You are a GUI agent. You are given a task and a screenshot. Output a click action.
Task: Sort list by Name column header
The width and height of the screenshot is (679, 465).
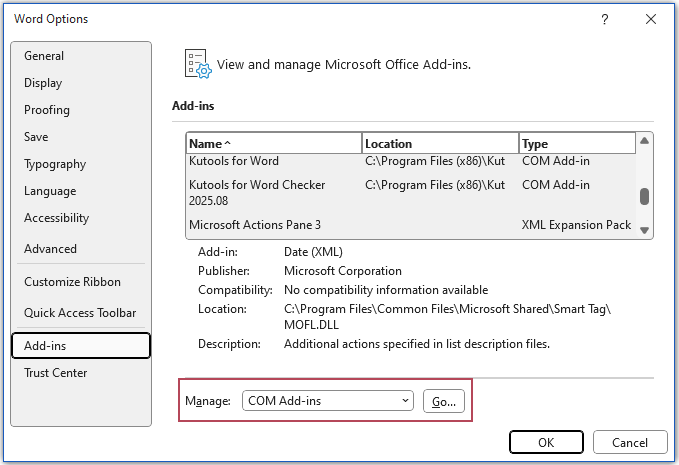pyautogui.click(x=274, y=143)
